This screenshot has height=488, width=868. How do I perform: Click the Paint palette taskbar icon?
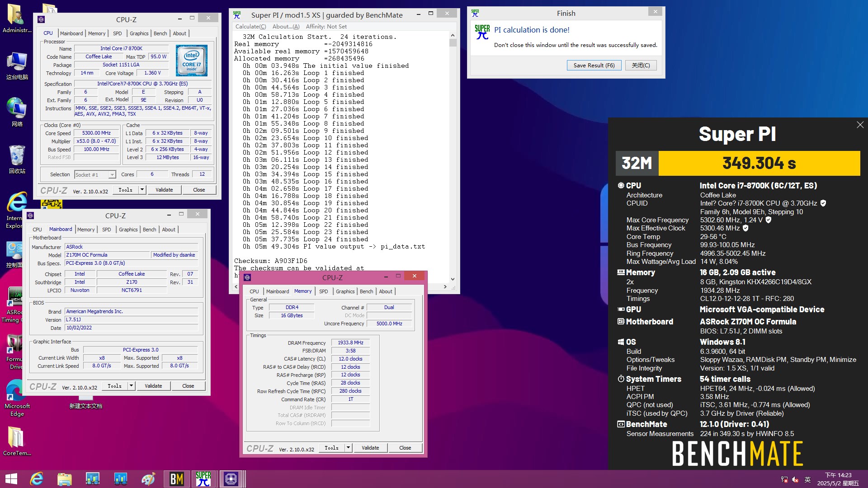pos(148,479)
